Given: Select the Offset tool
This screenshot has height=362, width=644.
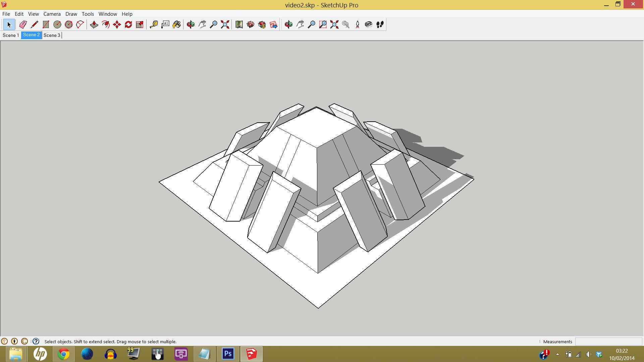Looking at the screenshot, I should click(x=105, y=24).
